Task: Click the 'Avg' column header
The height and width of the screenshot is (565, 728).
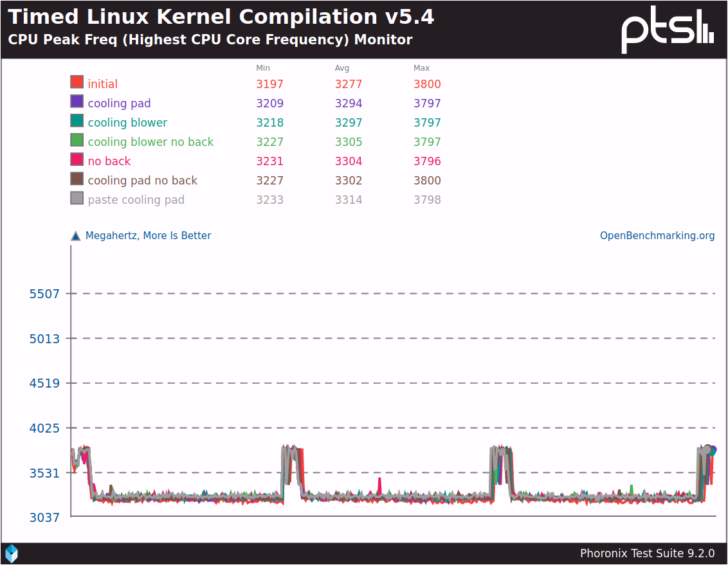Action: tap(342, 68)
